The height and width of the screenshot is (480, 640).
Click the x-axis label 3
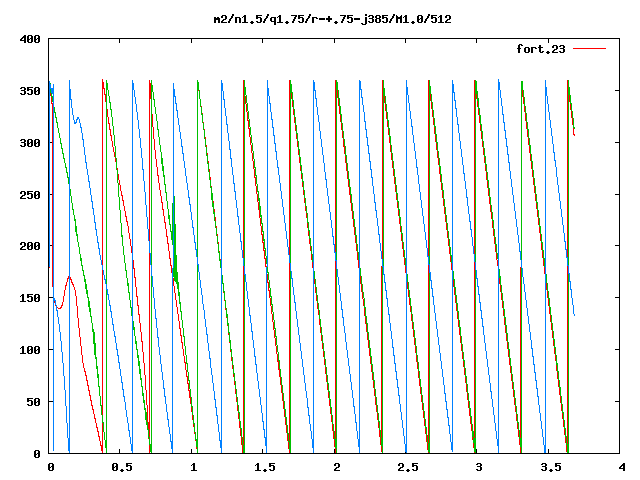coord(479,467)
